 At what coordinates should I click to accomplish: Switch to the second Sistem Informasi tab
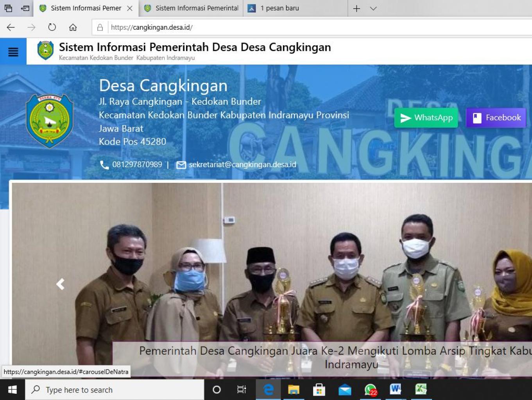pyautogui.click(x=192, y=8)
